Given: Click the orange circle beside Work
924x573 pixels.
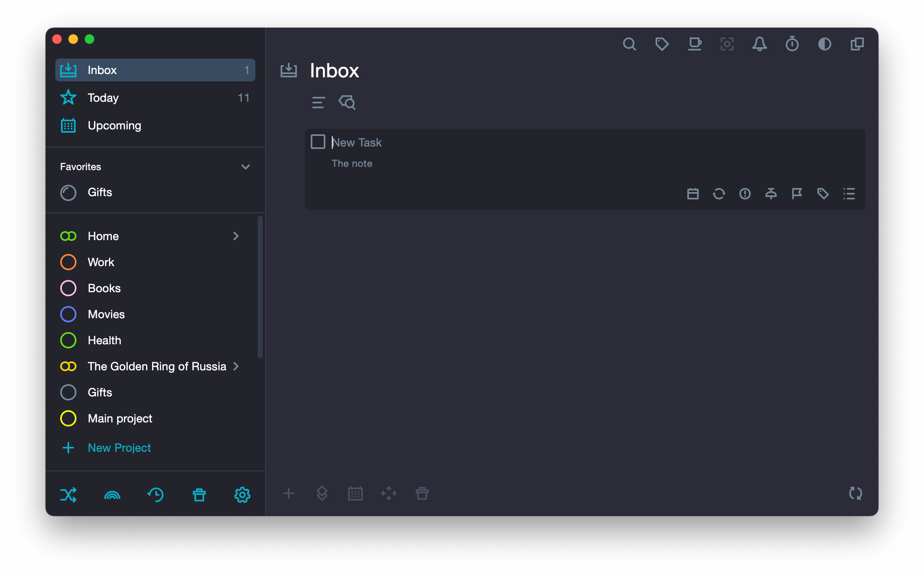Looking at the screenshot, I should 68,262.
